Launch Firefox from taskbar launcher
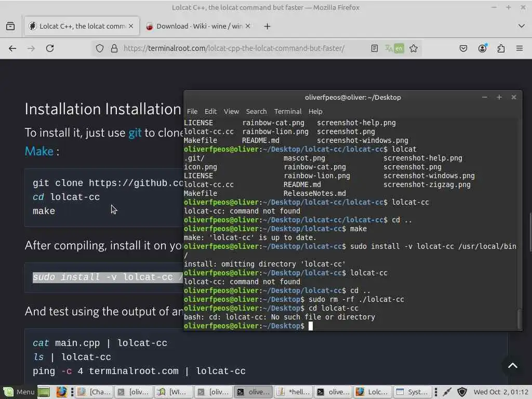The image size is (532, 399). (x=61, y=392)
